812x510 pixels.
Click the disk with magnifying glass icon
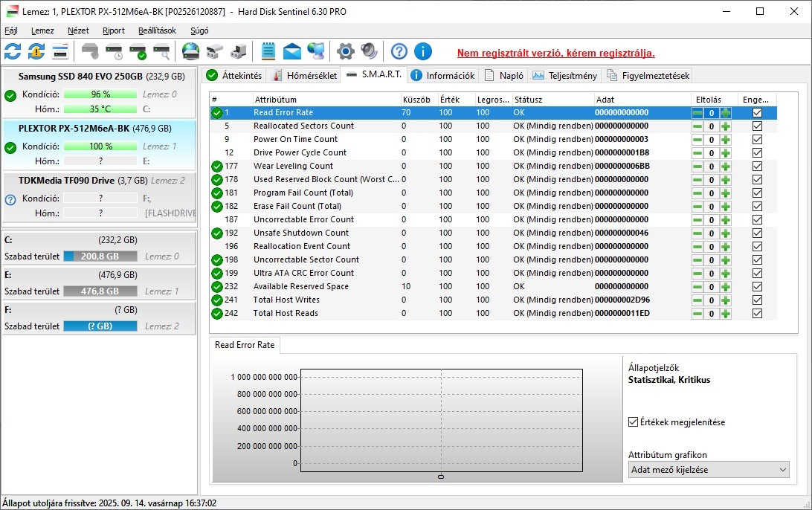click(161, 51)
